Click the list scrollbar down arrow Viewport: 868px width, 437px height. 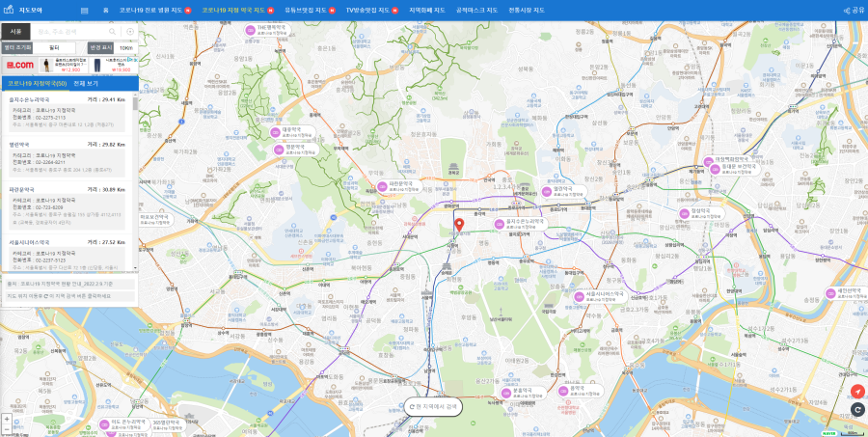135,268
